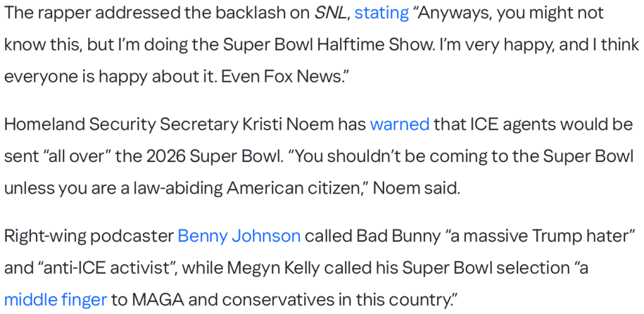Click the words "Right-wing podcaster"

click(89, 236)
